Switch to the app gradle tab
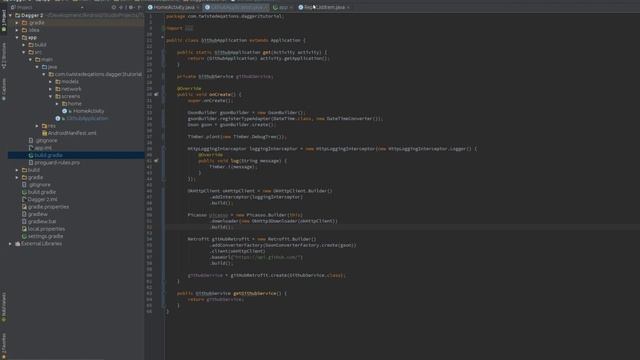 282,7
